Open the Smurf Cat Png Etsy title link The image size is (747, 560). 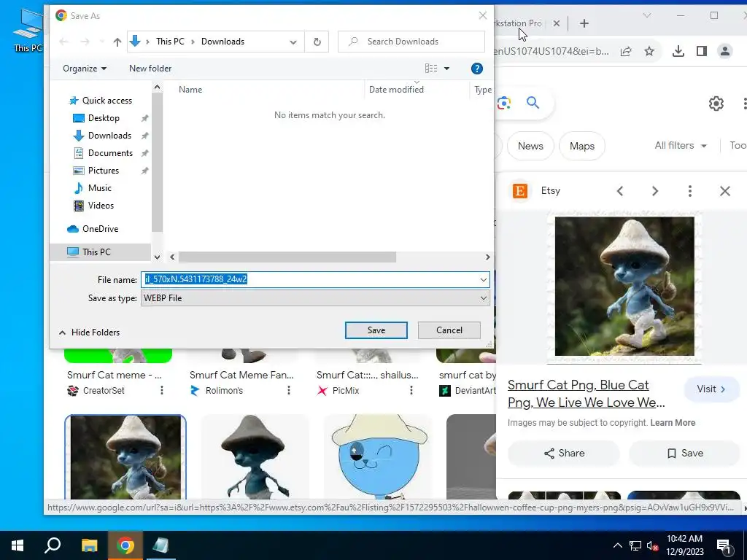point(587,394)
